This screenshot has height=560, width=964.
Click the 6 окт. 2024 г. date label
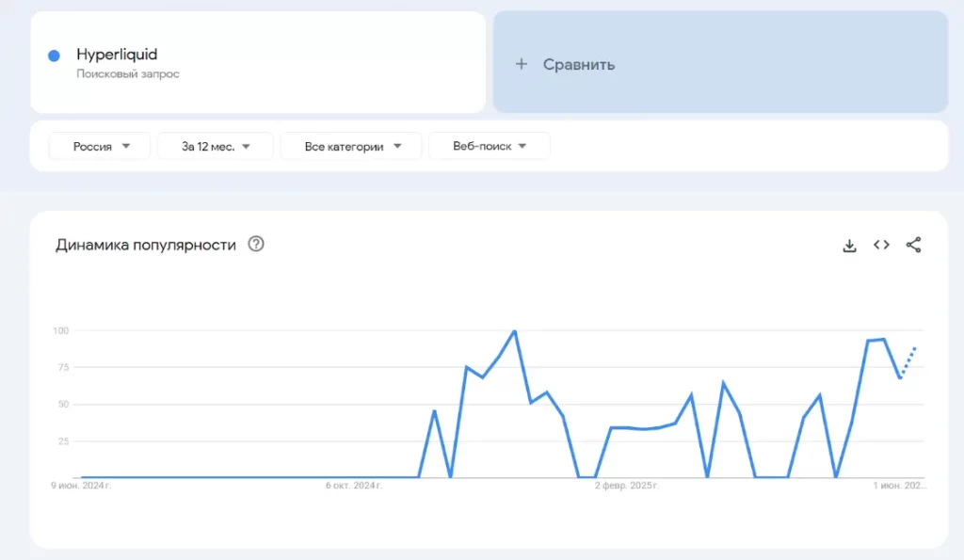(354, 486)
